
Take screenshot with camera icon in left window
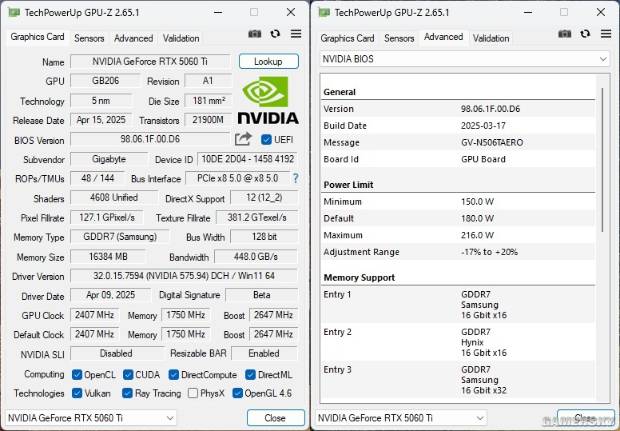click(x=255, y=34)
